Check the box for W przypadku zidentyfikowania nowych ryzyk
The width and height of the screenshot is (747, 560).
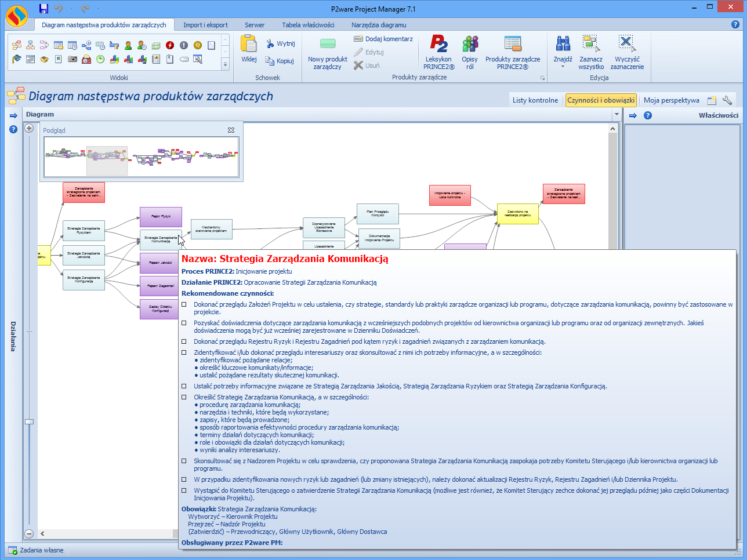184,479
